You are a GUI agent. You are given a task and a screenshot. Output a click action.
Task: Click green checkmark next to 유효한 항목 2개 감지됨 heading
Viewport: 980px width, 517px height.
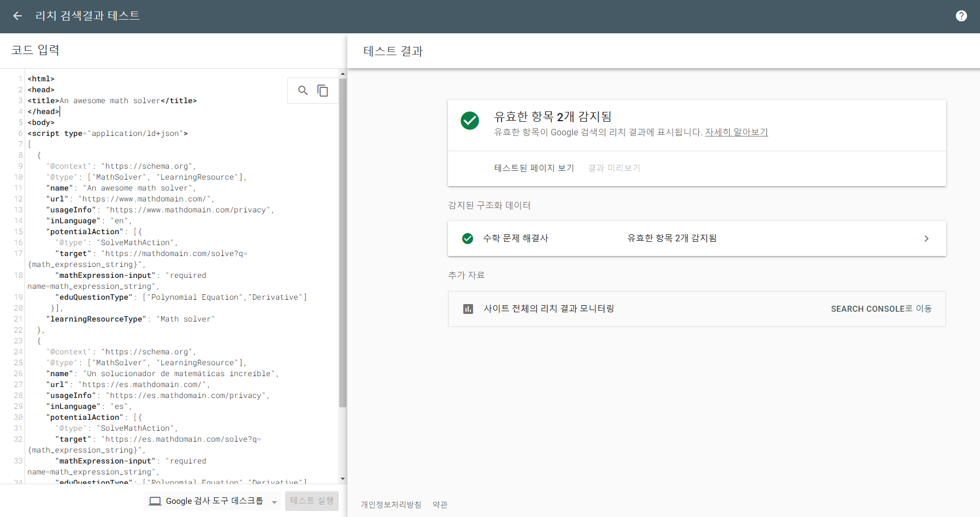(x=470, y=121)
